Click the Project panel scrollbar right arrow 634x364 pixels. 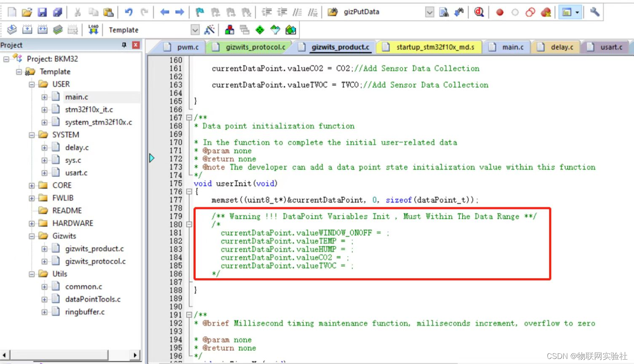(x=135, y=355)
